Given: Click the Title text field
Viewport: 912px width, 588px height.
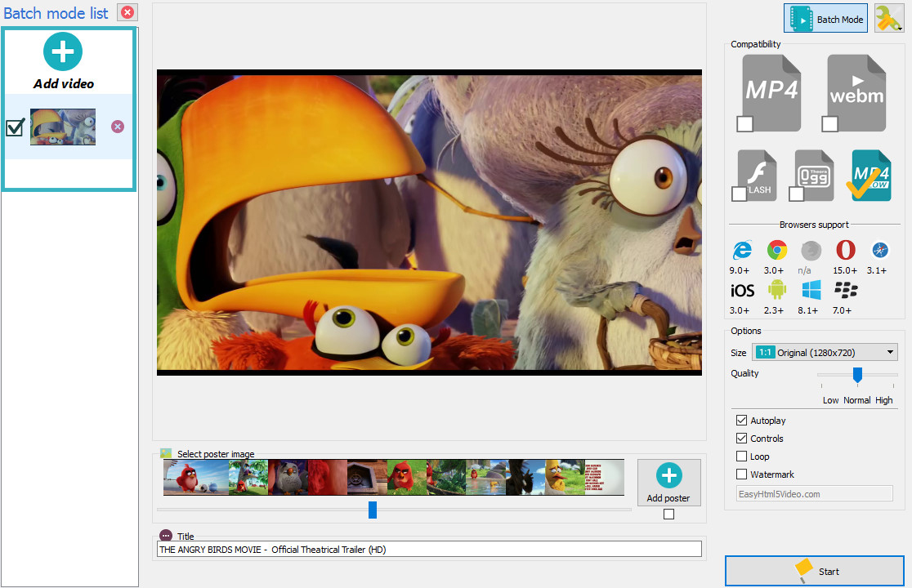Looking at the screenshot, I should click(429, 550).
